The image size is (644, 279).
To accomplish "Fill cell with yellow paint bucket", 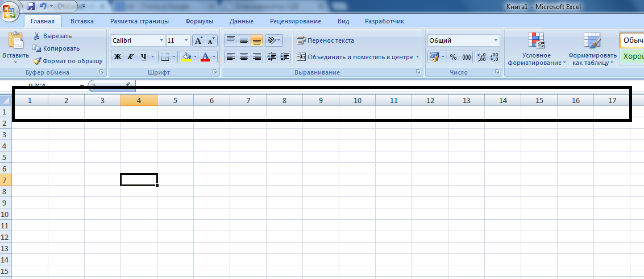I will [186, 57].
